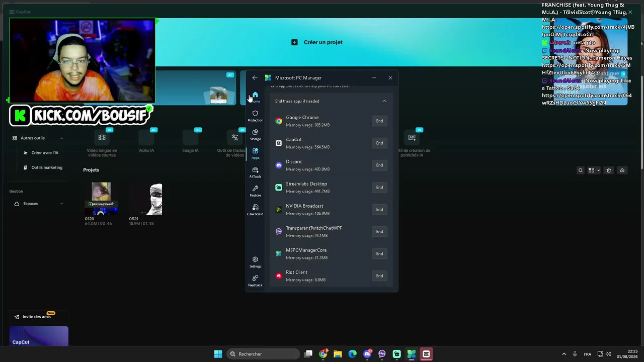The width and height of the screenshot is (644, 362).
Task: Open Clawboard in PC Manager sidebar
Action: [x=255, y=210]
